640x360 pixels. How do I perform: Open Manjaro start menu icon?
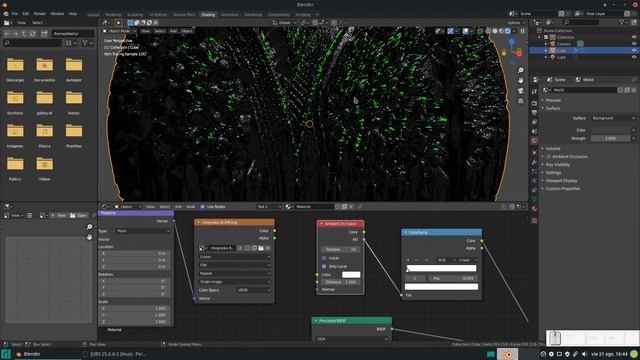coord(6,354)
